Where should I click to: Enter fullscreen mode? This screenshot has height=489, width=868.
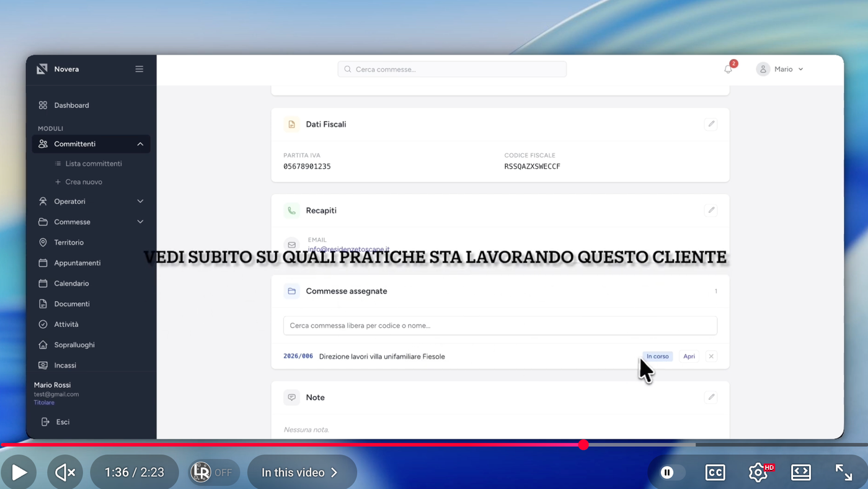[x=843, y=472]
